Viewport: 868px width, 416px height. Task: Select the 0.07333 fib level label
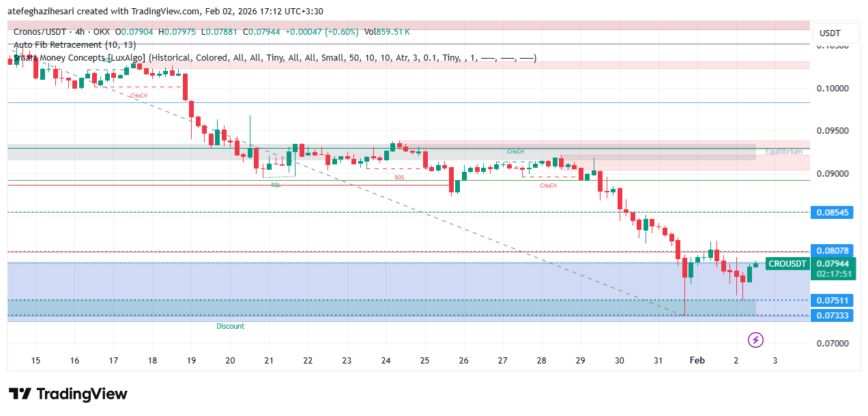click(832, 315)
